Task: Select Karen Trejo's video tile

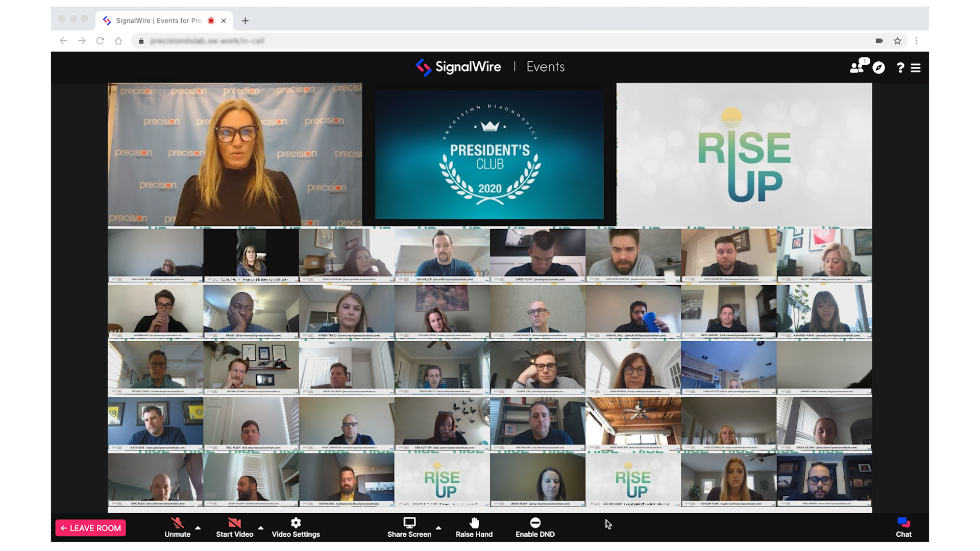Action: [x=347, y=311]
